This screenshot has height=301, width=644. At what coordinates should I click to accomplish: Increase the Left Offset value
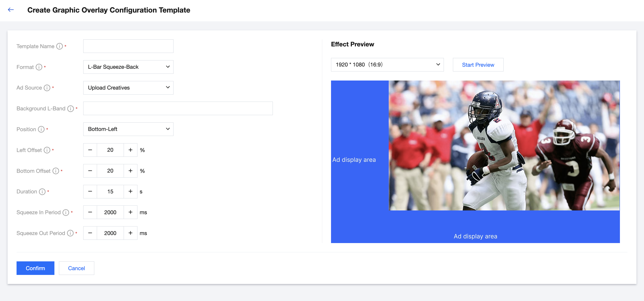(130, 150)
